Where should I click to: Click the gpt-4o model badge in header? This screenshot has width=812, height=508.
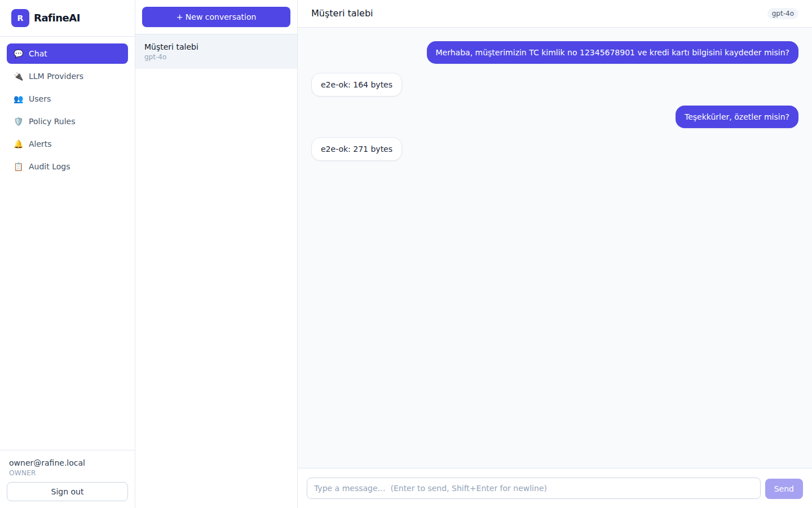coord(783,14)
